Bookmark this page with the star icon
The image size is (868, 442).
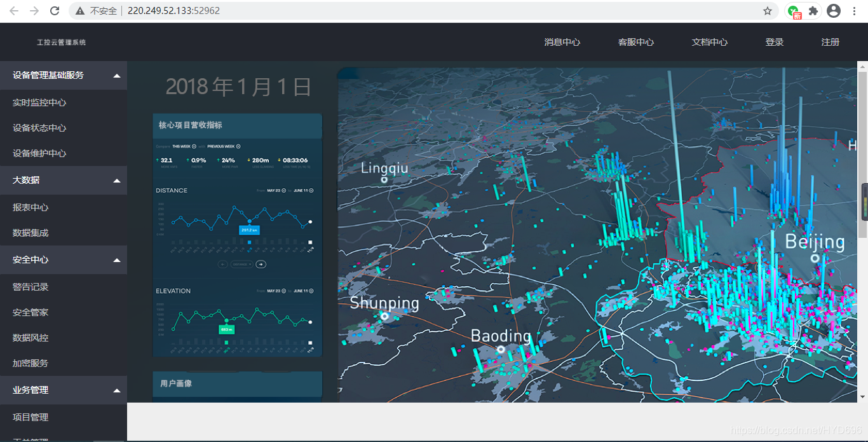click(x=768, y=11)
